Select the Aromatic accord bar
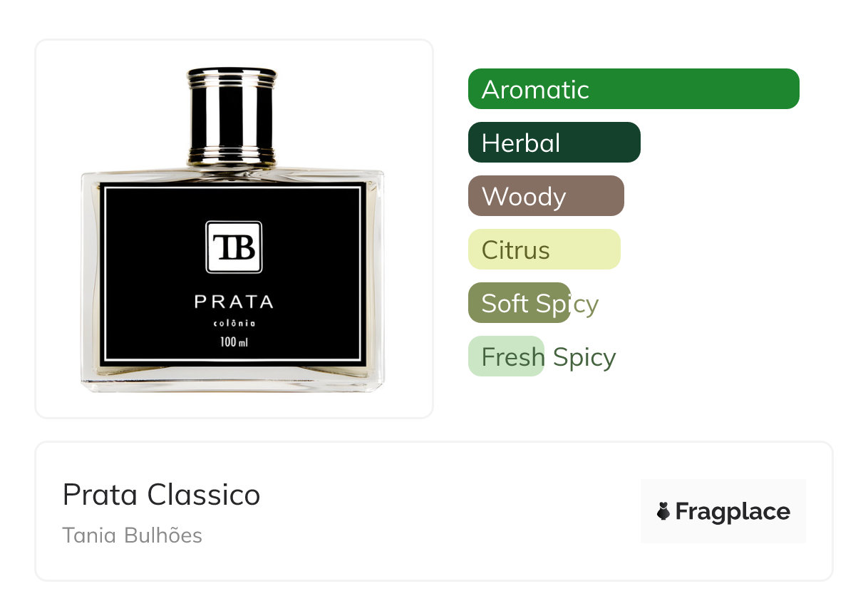868x616 pixels. coord(634,89)
